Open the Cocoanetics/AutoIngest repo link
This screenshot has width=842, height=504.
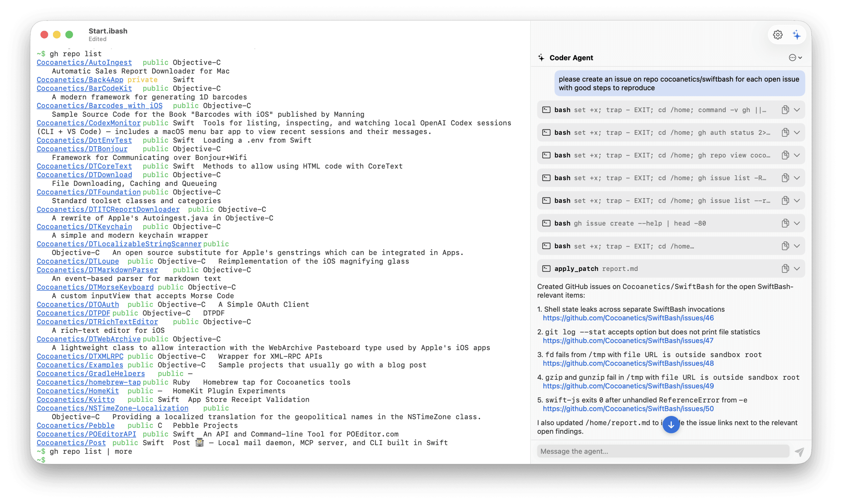pyautogui.click(x=84, y=62)
